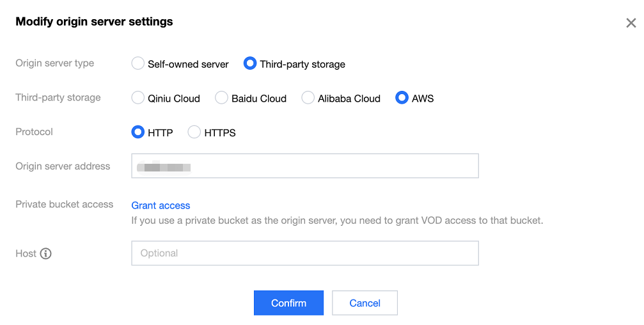Click the Modify origin server settings title
The width and height of the screenshot is (644, 325).
coord(94,22)
